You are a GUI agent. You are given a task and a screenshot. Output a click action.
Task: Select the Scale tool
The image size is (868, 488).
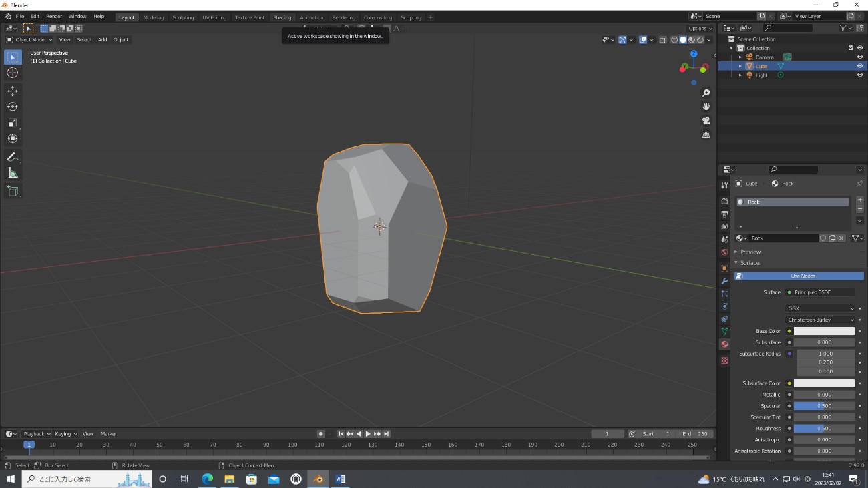pos(13,123)
